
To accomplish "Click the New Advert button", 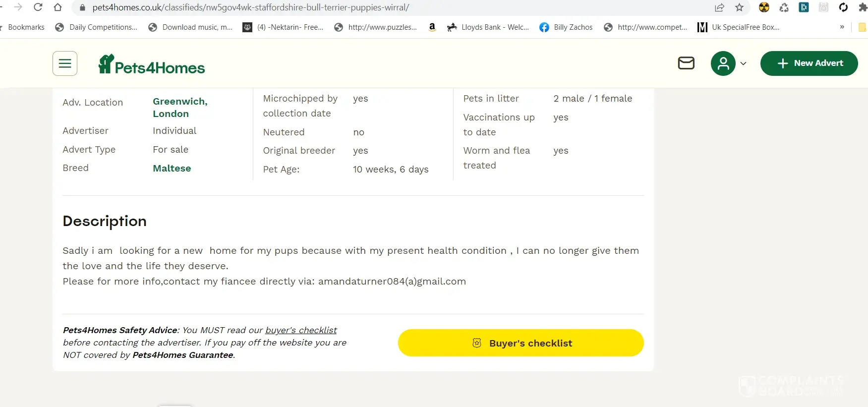I will click(x=809, y=63).
